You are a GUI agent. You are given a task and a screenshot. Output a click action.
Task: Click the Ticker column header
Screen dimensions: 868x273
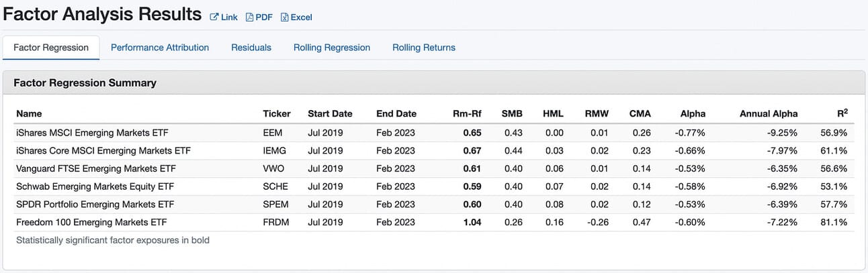point(277,113)
